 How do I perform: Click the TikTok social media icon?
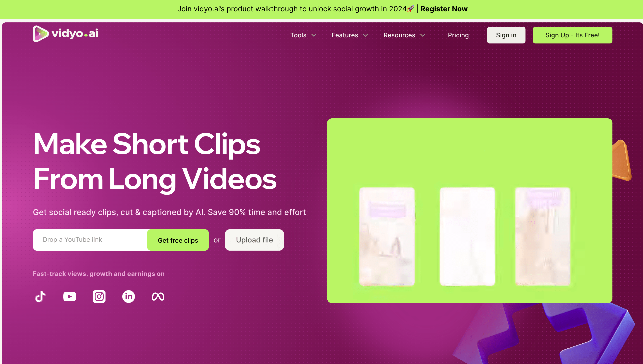point(40,296)
